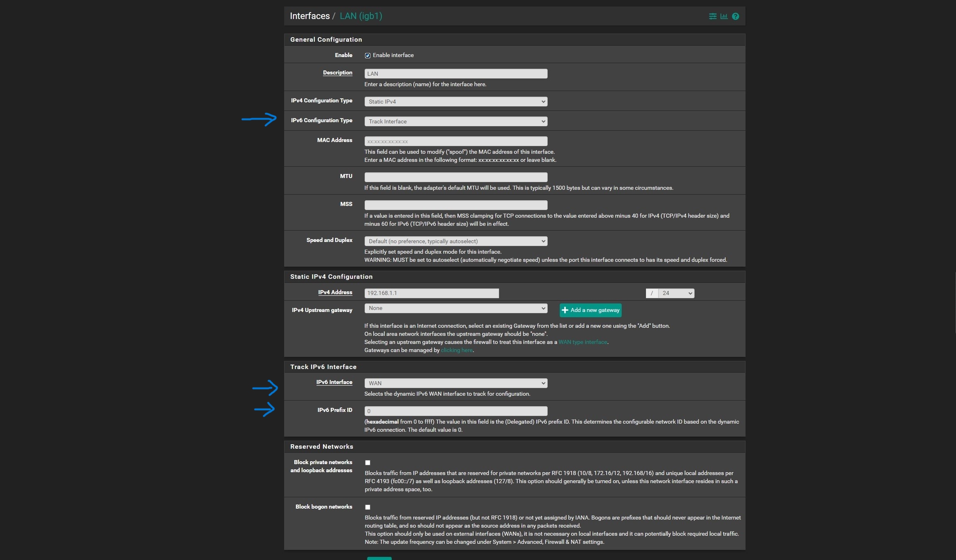Open related settings sliders icon
Image resolution: width=956 pixels, height=560 pixels.
[712, 16]
